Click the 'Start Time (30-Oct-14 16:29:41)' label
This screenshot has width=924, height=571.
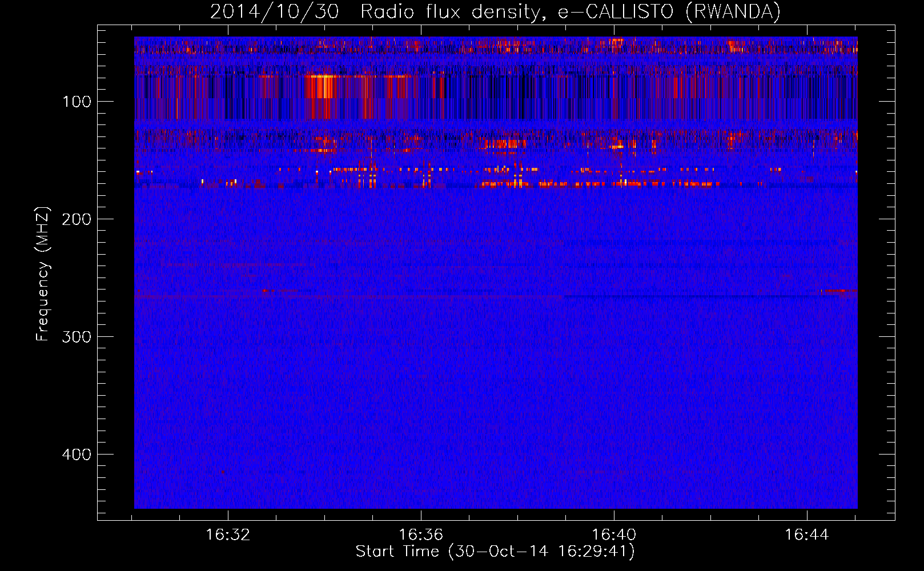[x=495, y=552]
